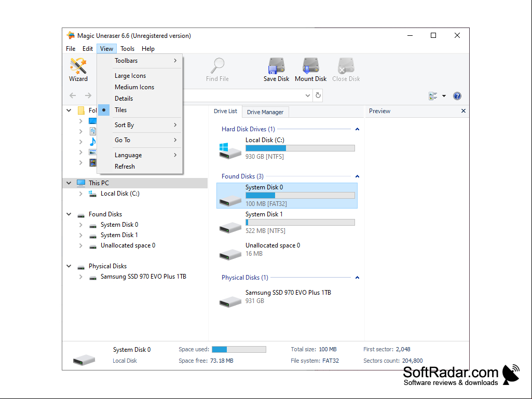The width and height of the screenshot is (532, 399).
Task: Select Unallocated space 0 in tree
Action: (128, 245)
